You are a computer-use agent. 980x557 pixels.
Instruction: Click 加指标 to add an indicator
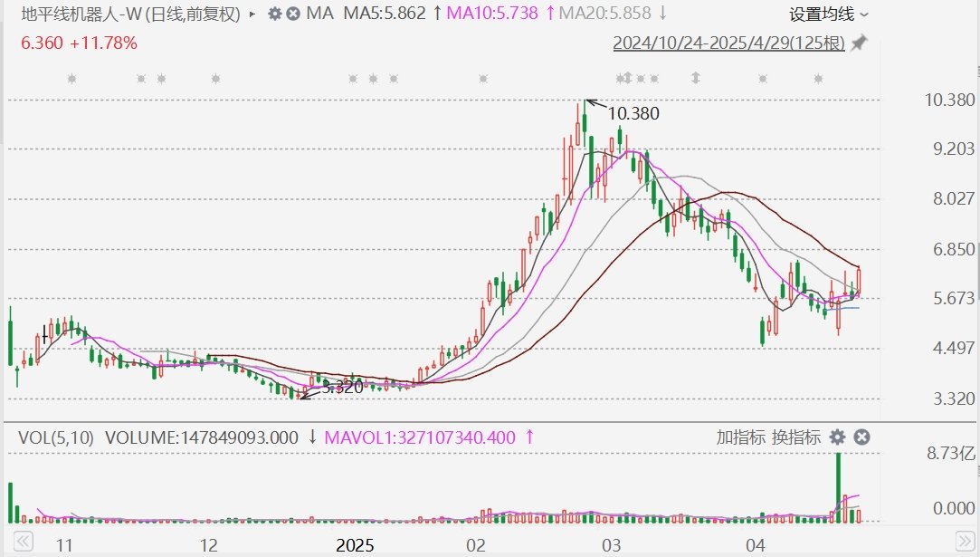(x=740, y=437)
